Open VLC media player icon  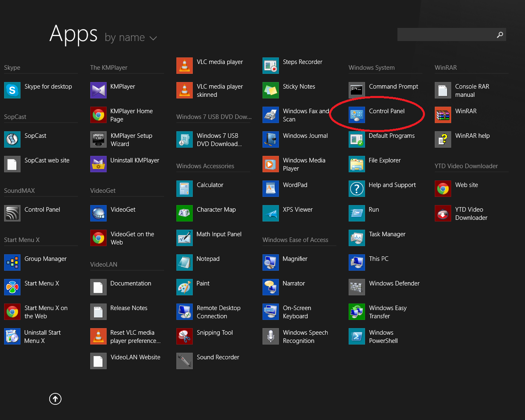click(x=185, y=66)
